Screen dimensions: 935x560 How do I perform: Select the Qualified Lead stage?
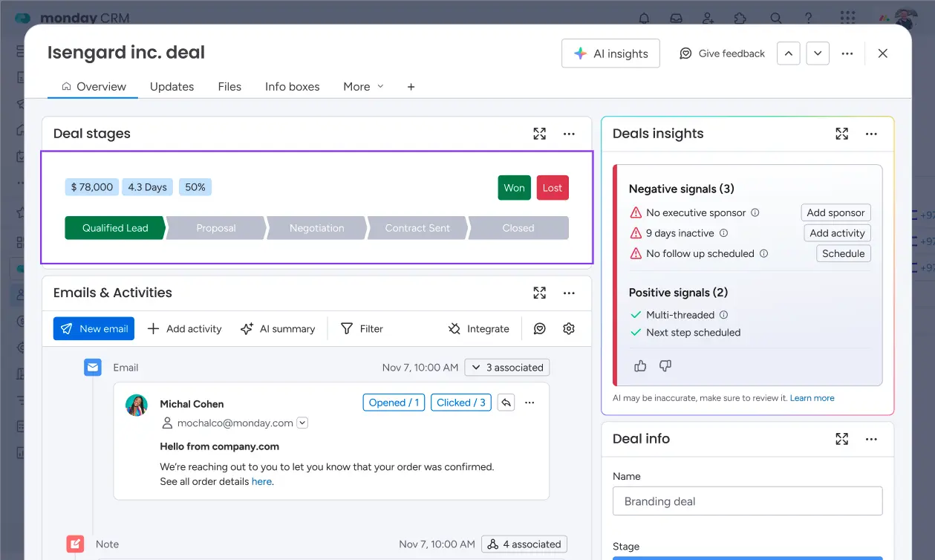click(115, 228)
